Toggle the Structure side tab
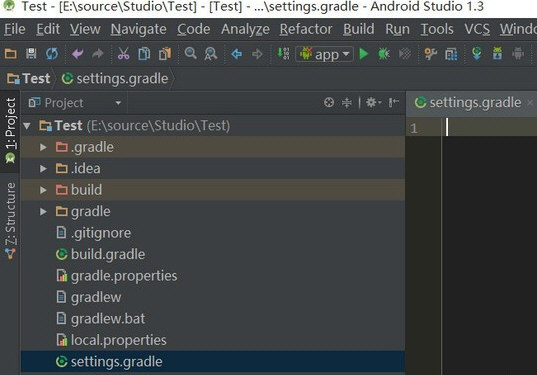Screen dimensions: 537x375 tap(10, 221)
